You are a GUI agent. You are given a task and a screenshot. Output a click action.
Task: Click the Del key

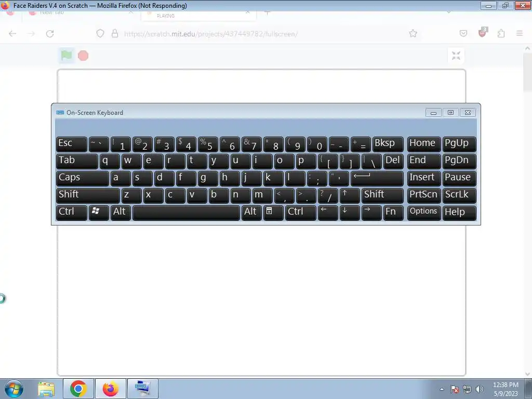(x=393, y=161)
